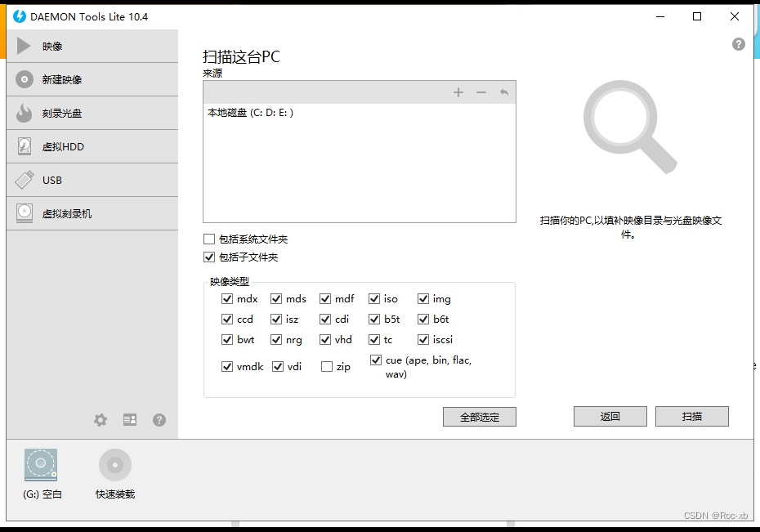Viewport: 760px width, 532px height.
Task: Click the 返回 back button
Action: (610, 416)
